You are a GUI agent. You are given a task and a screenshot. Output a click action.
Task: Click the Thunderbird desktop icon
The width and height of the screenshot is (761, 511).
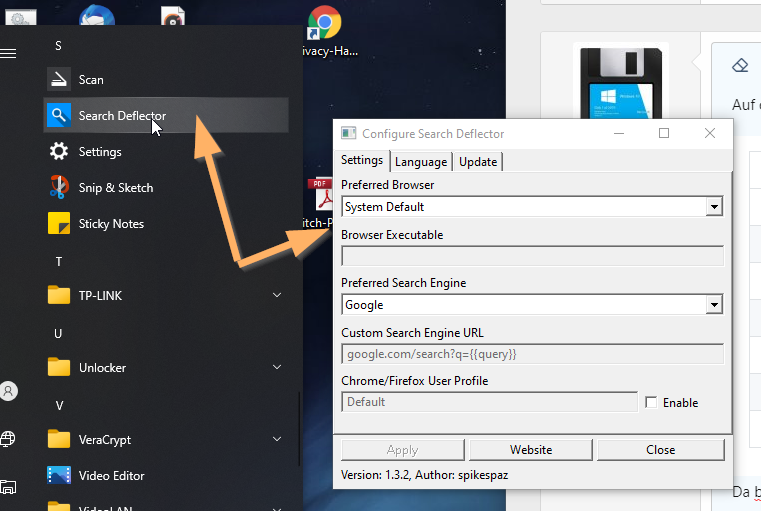click(97, 15)
